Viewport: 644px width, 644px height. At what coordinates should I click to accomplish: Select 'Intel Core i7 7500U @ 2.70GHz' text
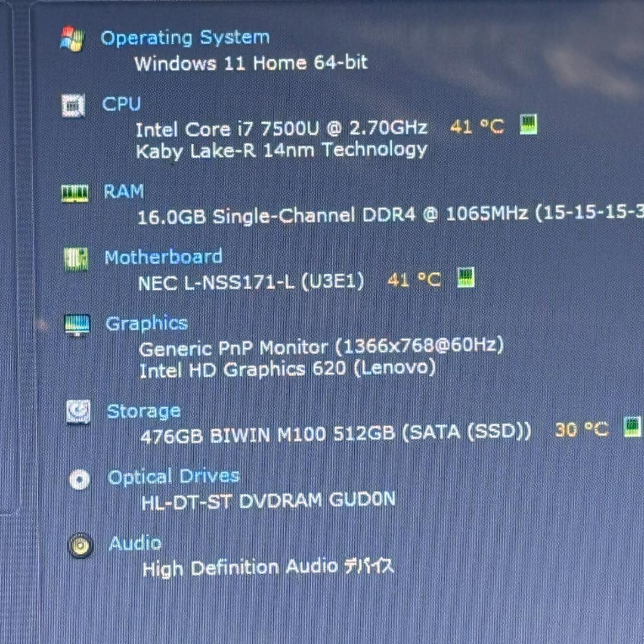click(x=281, y=129)
